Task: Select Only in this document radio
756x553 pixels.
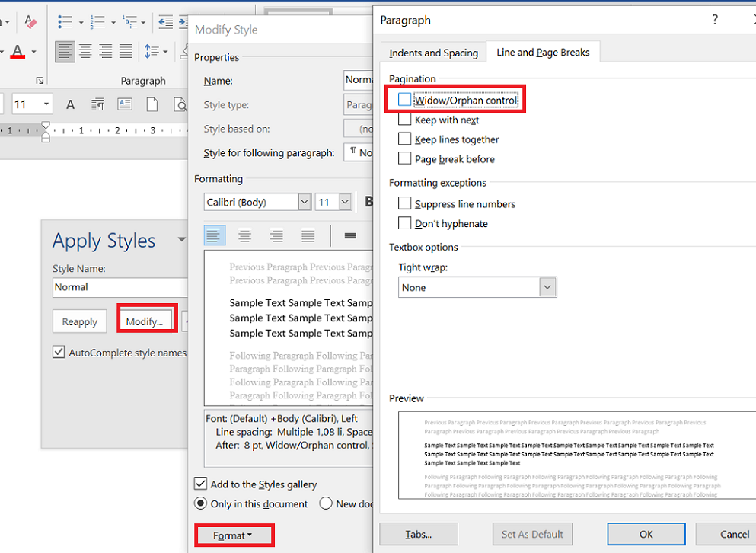Action: [x=200, y=503]
